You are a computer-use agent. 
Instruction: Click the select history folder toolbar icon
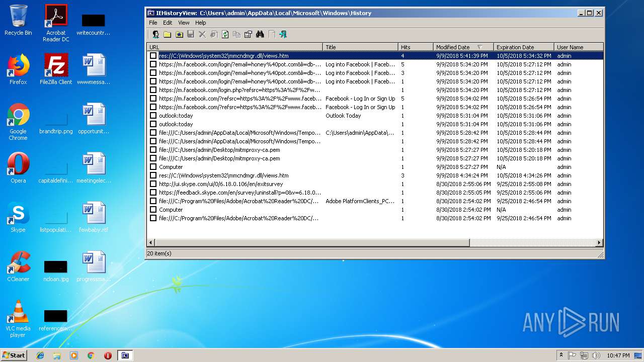tap(167, 34)
